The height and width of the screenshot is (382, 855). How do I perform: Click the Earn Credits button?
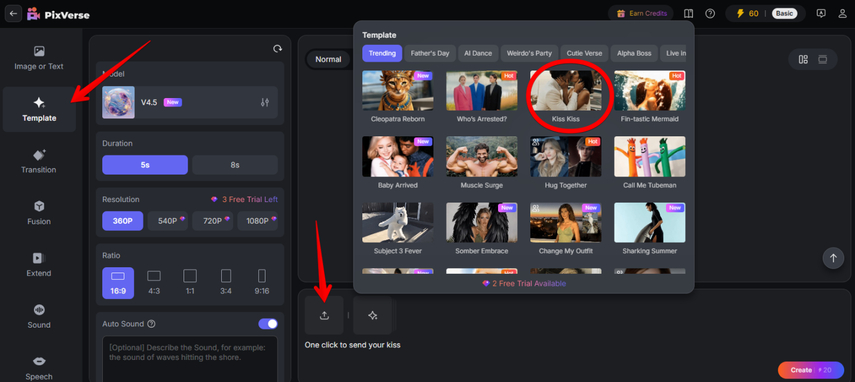[641, 14]
